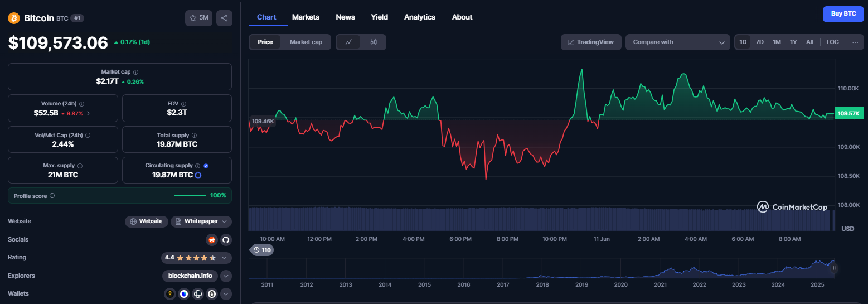Click the Volume (24h) info icon
The height and width of the screenshot is (304, 868).
pyautogui.click(x=82, y=104)
